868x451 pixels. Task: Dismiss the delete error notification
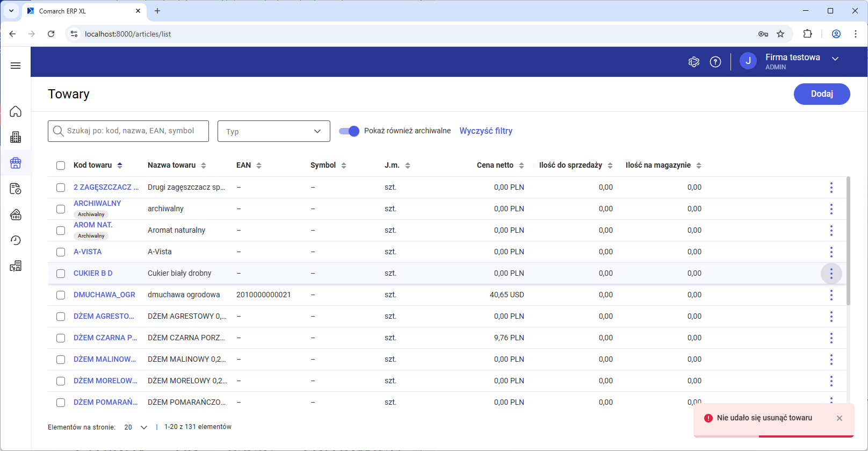[x=840, y=418]
